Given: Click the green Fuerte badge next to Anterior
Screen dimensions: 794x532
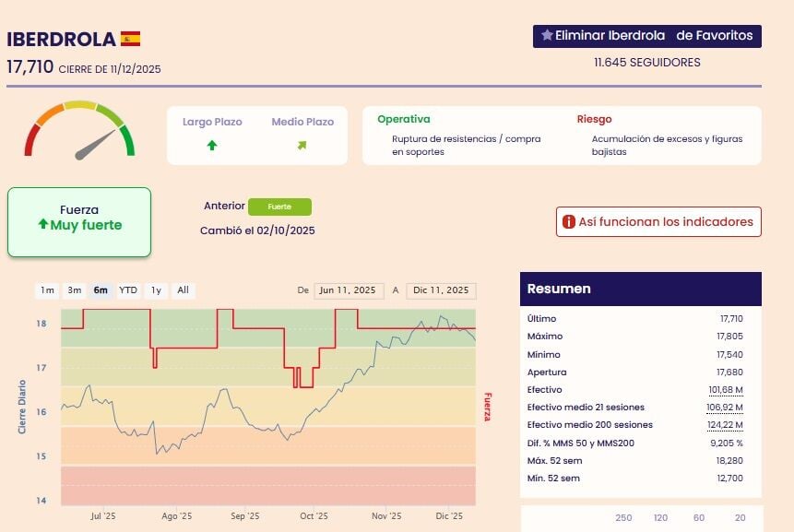Looking at the screenshot, I should [279, 207].
